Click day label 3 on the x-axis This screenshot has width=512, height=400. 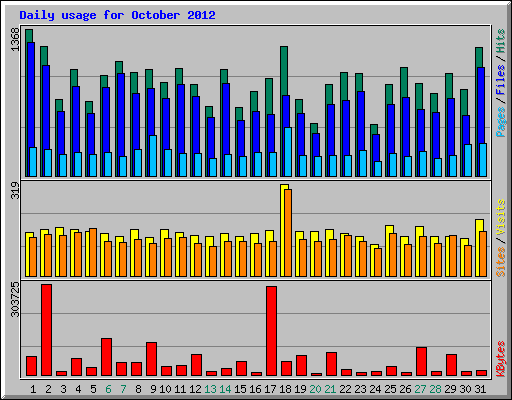pyautogui.click(x=63, y=389)
